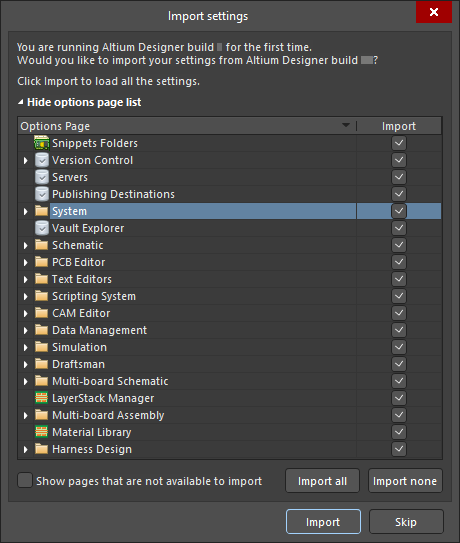This screenshot has height=543, width=460.
Task: Expand the Multi-board Schematic tree node
Action: [x=25, y=381]
